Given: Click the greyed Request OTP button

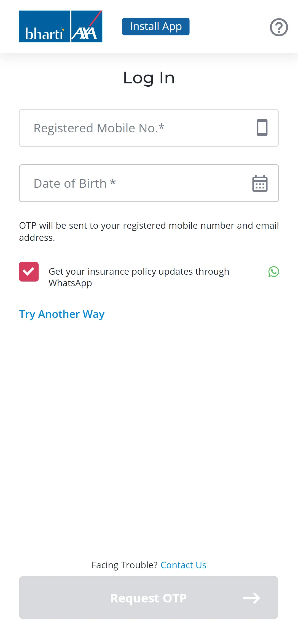Looking at the screenshot, I should [x=149, y=598].
